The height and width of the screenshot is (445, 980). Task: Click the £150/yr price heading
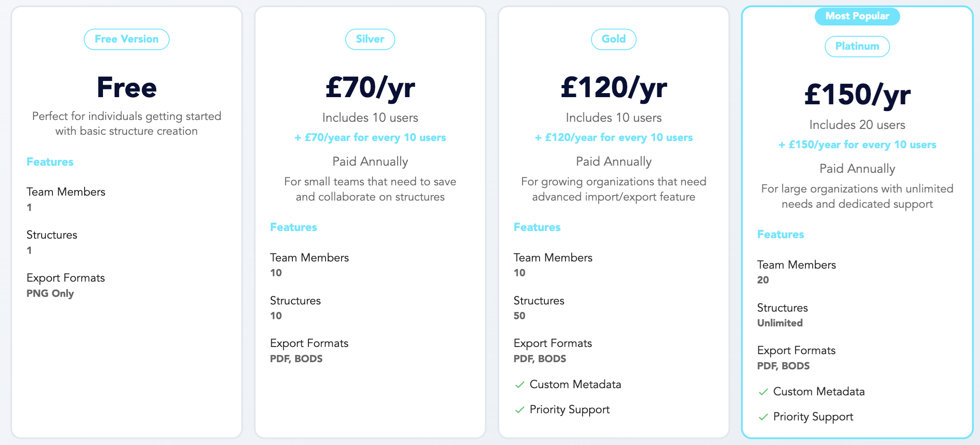pyautogui.click(x=857, y=94)
